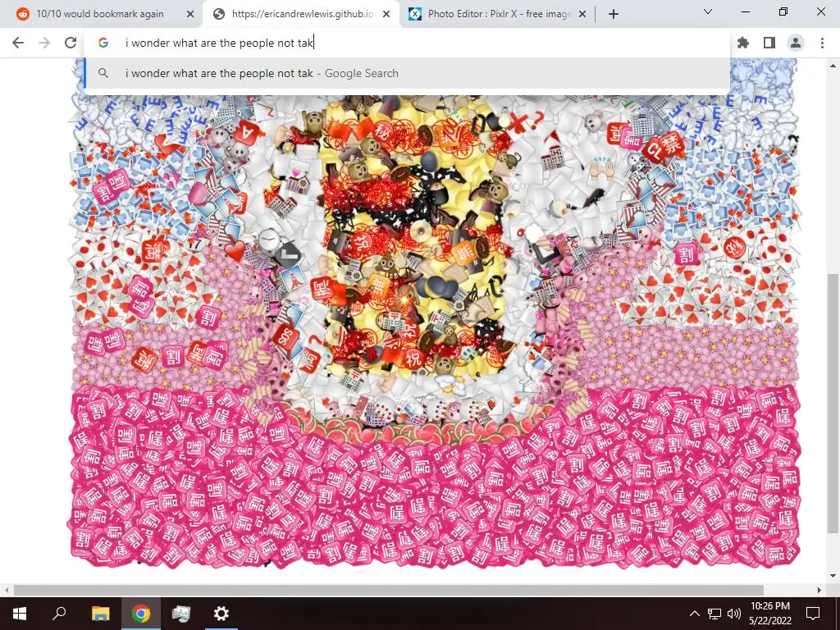Click the vertical scrollbar thumb
The width and height of the screenshot is (840, 630).
(833, 404)
